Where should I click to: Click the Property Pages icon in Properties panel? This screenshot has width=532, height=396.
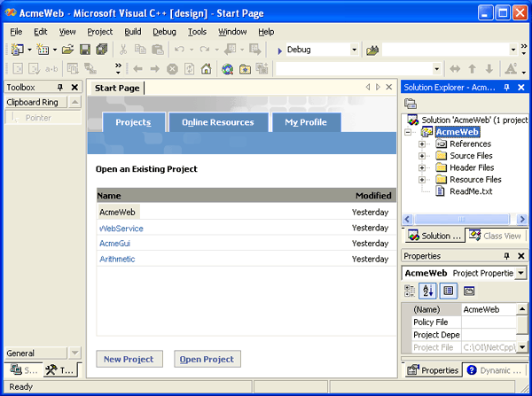coord(468,291)
